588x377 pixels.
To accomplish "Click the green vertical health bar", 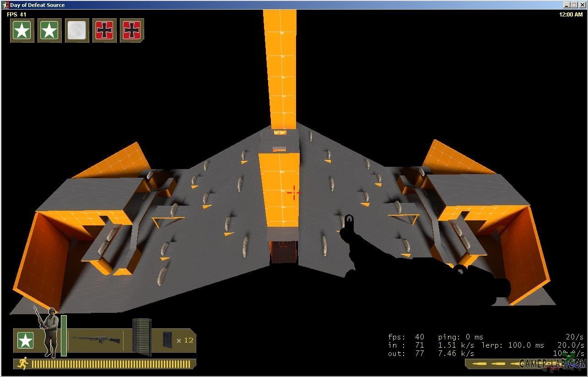I will (x=64, y=335).
